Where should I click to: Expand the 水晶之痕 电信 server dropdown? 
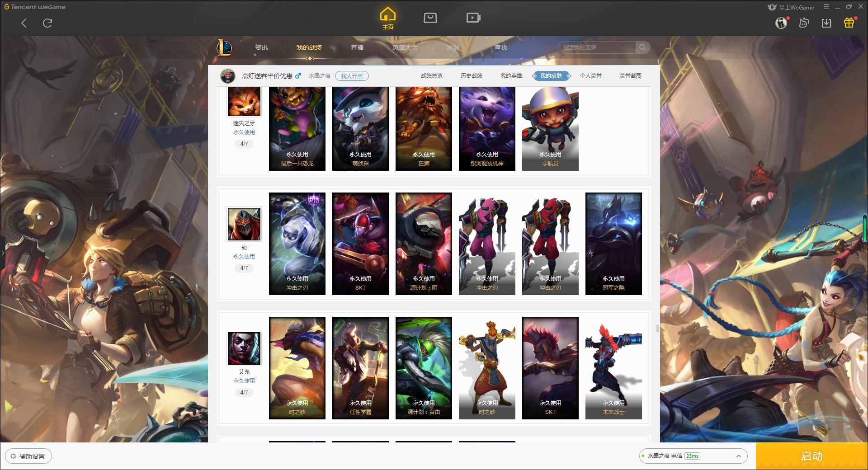pos(693,456)
